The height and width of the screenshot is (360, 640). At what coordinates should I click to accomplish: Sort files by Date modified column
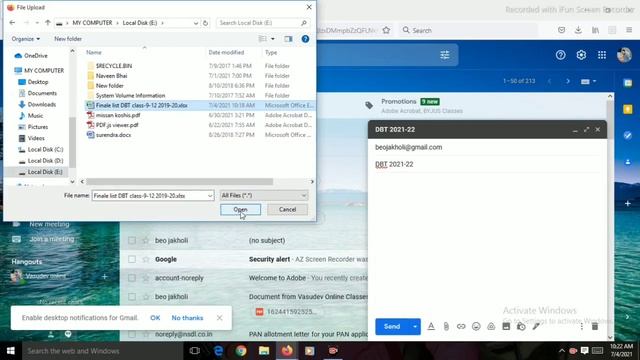(226, 52)
